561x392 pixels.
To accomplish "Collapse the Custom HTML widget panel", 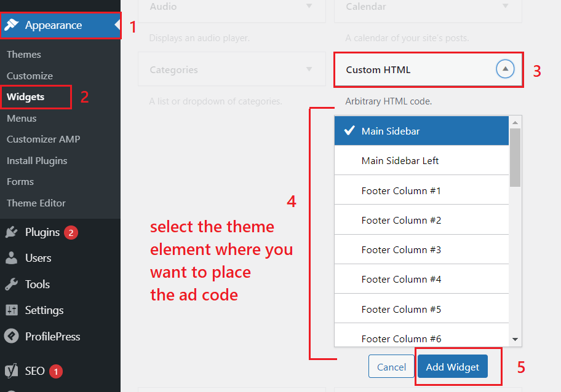I will (505, 69).
